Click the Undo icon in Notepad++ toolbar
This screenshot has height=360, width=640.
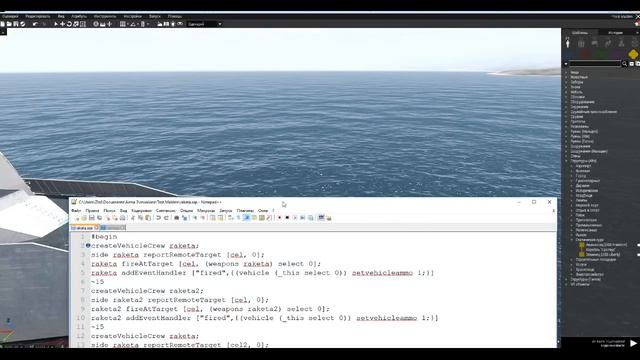[158, 218]
